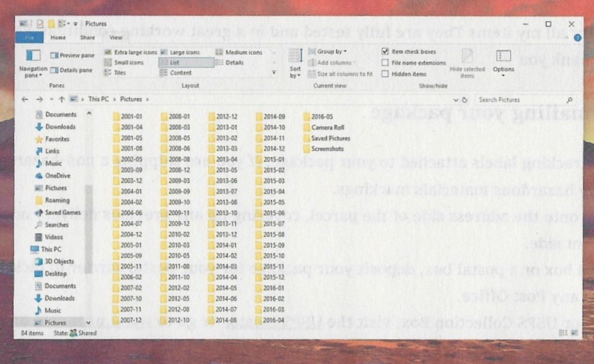Select Videos in the navigation pane
Viewport: 594px width, 364px height.
coord(49,237)
